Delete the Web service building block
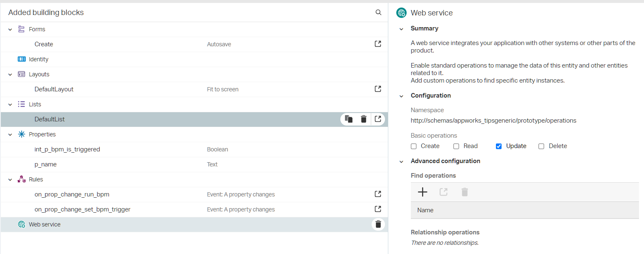The image size is (644, 254). (378, 224)
